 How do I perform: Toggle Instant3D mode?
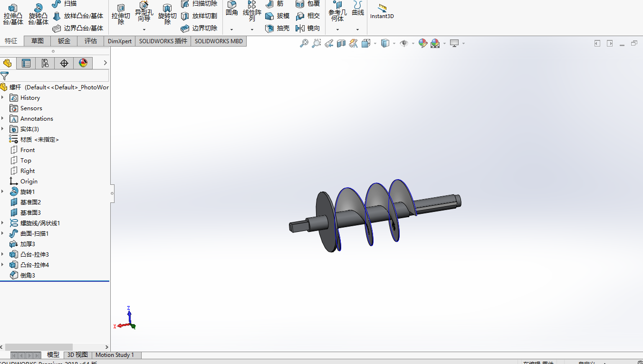pos(382,11)
